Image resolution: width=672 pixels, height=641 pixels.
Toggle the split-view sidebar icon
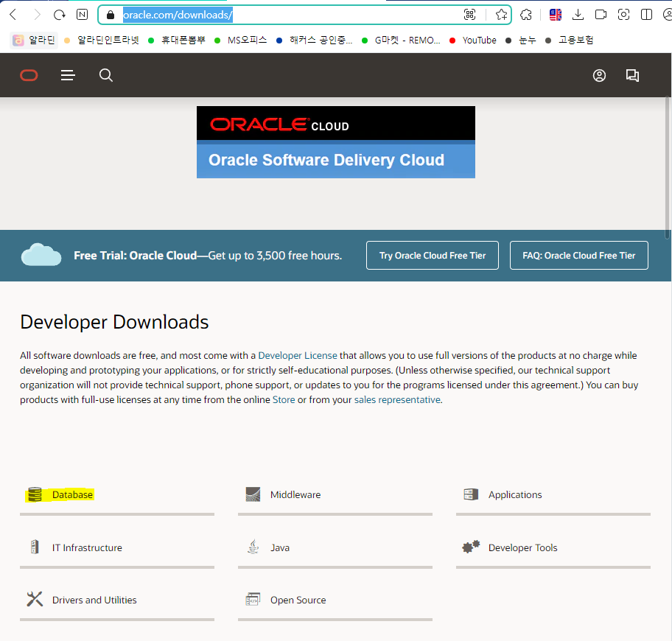pyautogui.click(x=646, y=15)
